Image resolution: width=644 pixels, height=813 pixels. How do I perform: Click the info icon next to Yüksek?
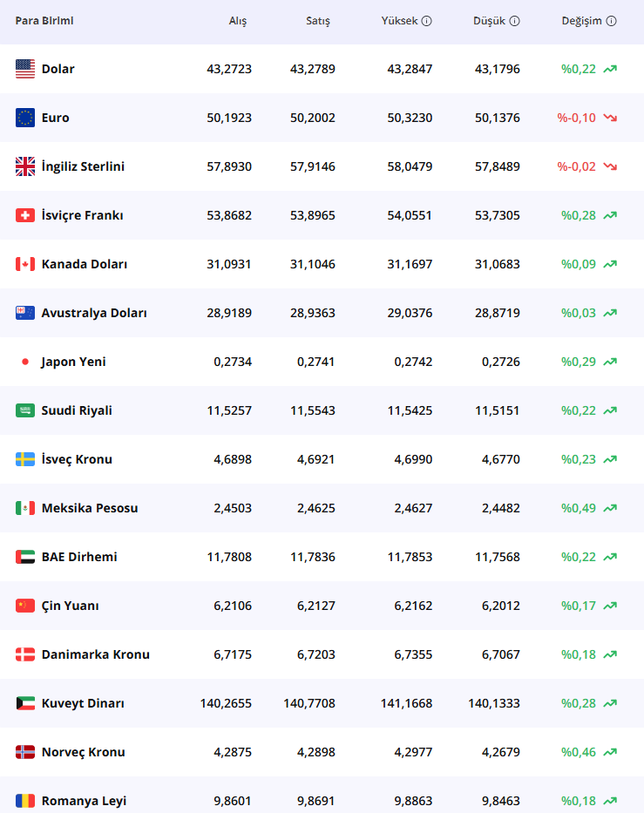coord(426,21)
